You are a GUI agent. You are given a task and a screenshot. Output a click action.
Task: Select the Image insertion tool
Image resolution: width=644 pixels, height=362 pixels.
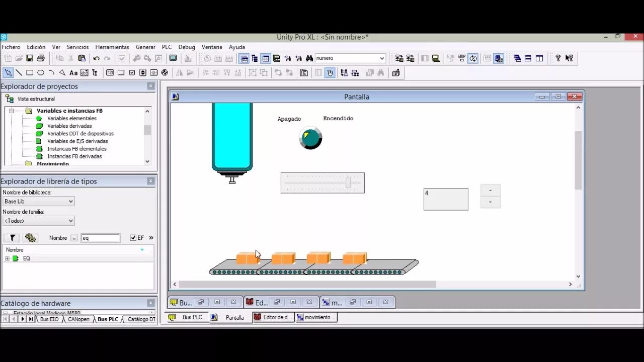tap(84, 73)
